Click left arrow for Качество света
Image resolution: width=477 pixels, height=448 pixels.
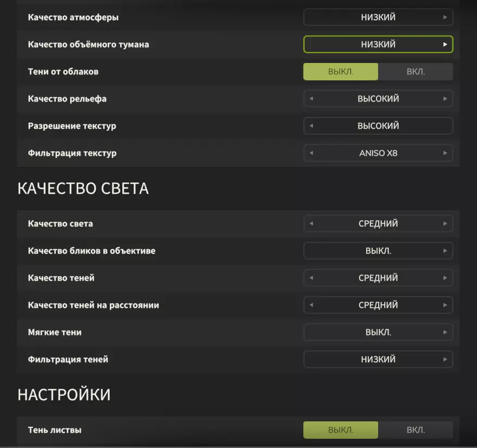[311, 224]
